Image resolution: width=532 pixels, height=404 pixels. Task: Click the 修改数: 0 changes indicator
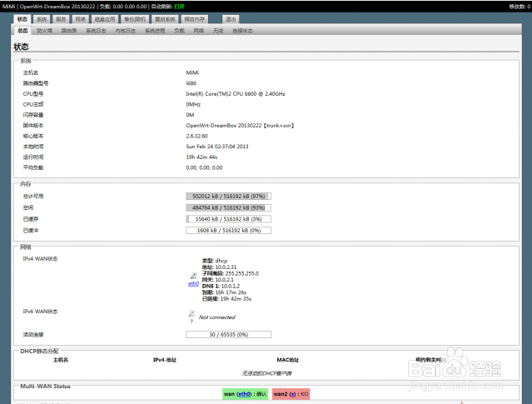520,7
